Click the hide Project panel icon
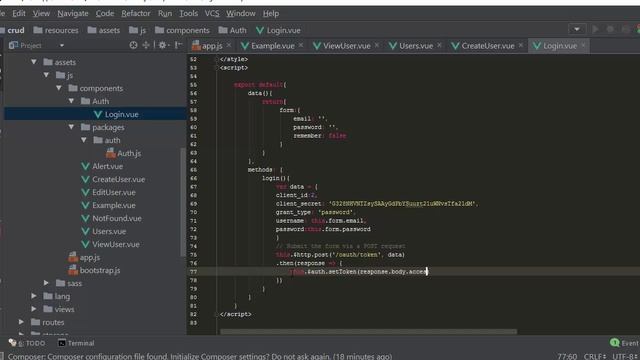Viewport: 640px width, 360px height. (178, 45)
